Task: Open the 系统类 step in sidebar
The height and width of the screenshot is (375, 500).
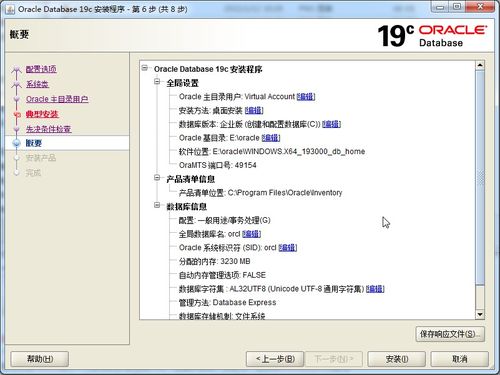Action: (x=37, y=84)
